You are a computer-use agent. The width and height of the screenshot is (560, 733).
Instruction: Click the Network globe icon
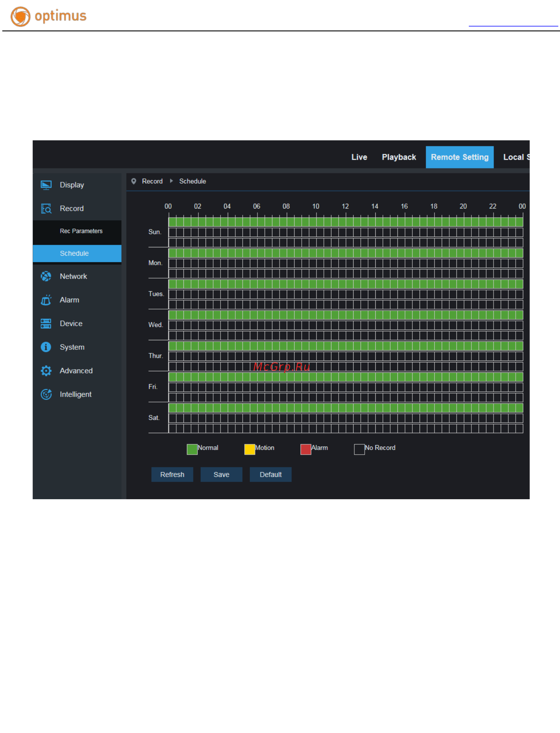pos(46,276)
